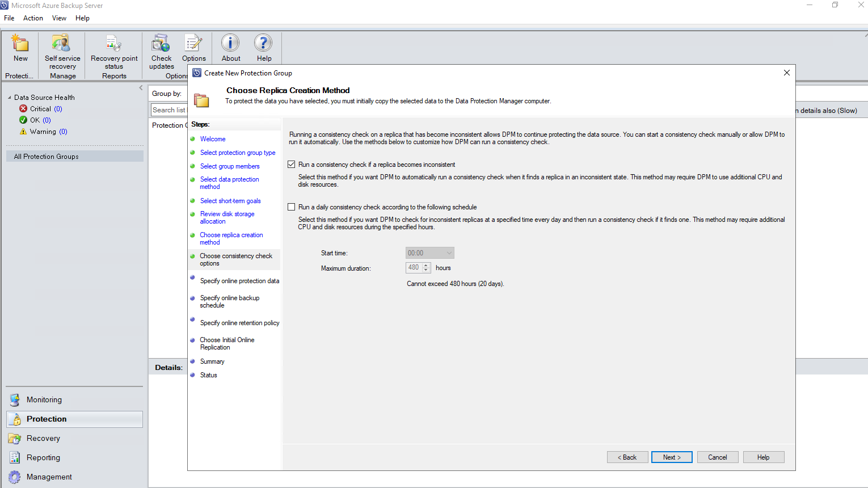The width and height of the screenshot is (868, 488).
Task: Open the Help menu in menu bar
Action: point(82,18)
